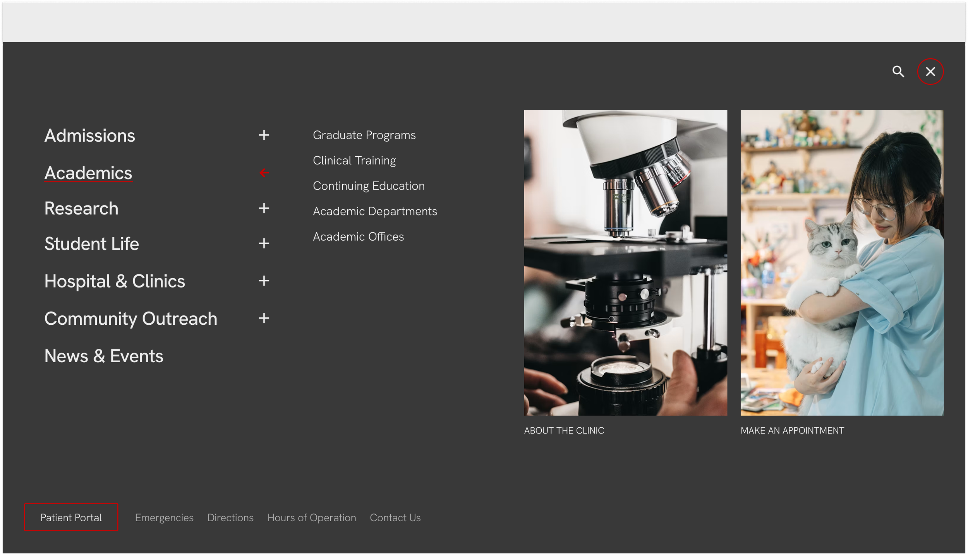Screen dimensions: 968x560
Task: Expand the Research submenu plus icon
Action: click(x=264, y=208)
